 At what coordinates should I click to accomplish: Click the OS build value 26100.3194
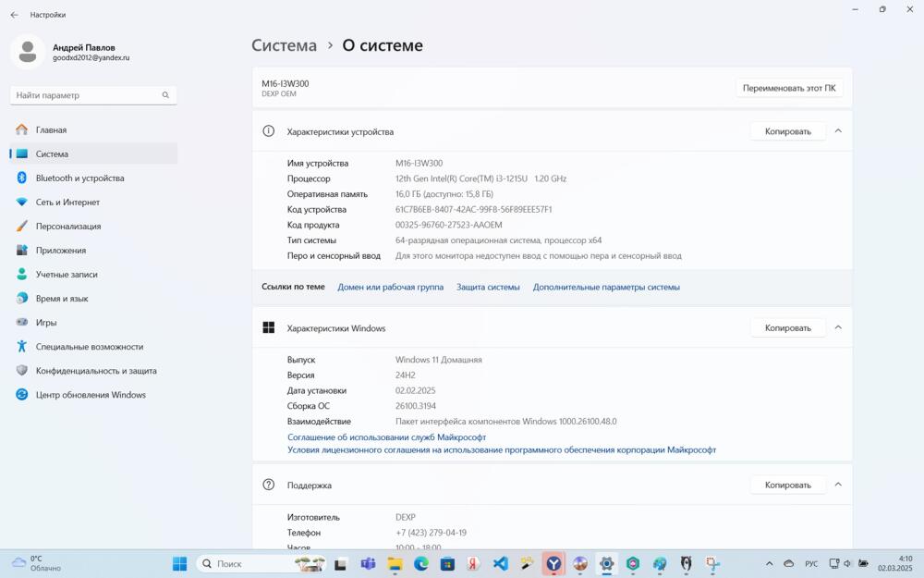pos(416,406)
